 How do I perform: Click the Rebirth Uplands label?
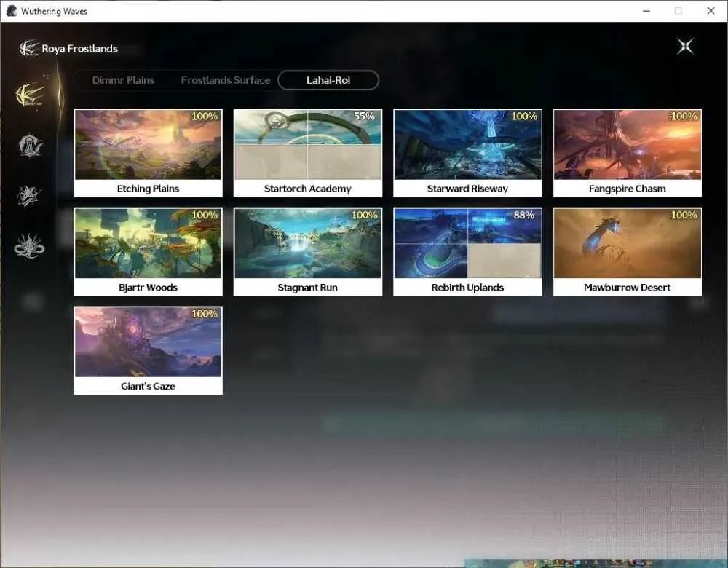(467, 287)
